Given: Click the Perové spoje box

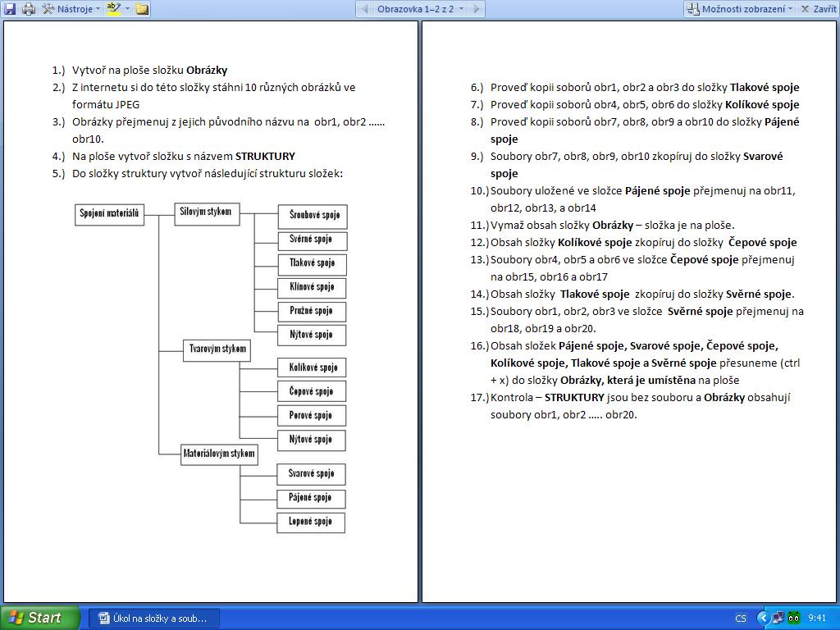Looking at the screenshot, I should (311, 415).
